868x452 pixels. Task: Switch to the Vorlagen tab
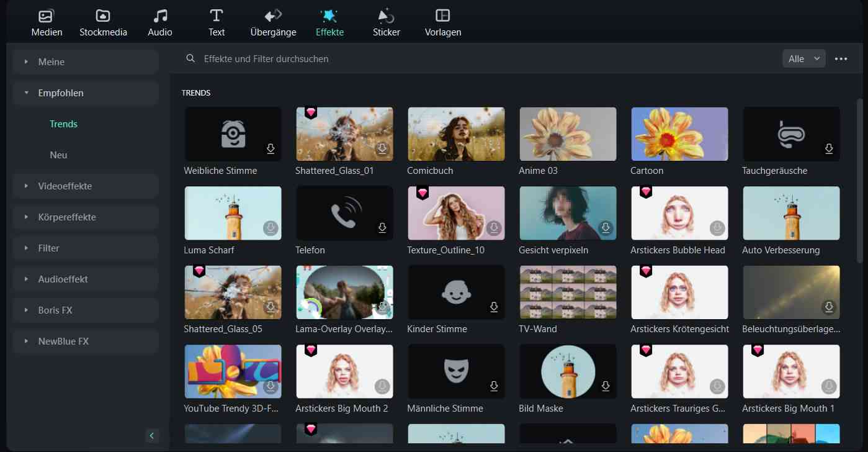pos(443,23)
